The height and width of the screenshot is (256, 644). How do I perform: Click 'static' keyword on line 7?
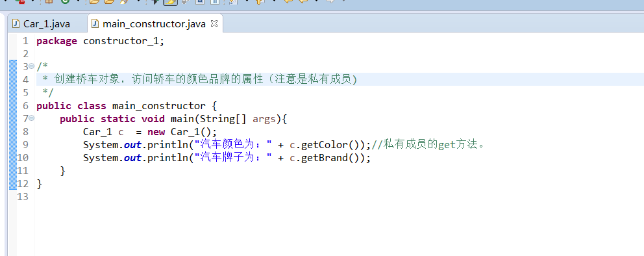(x=118, y=119)
